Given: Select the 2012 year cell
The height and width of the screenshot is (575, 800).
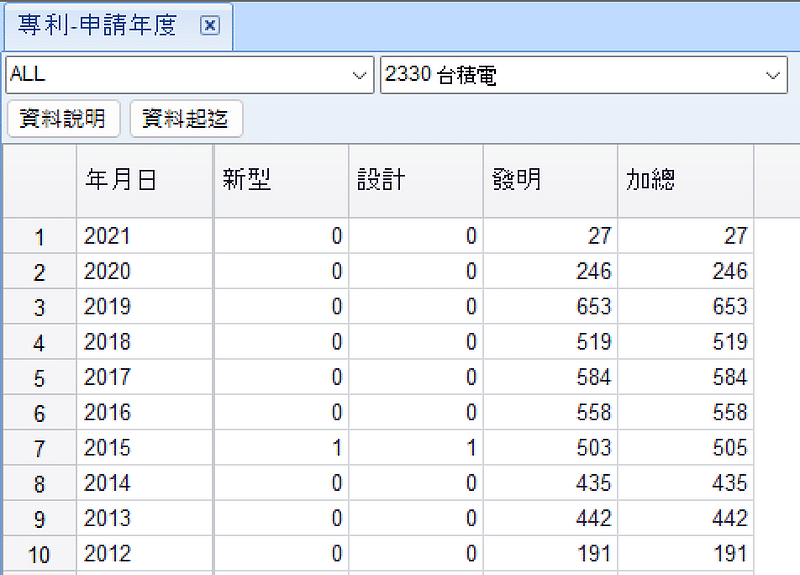Looking at the screenshot, I should coord(144,554).
